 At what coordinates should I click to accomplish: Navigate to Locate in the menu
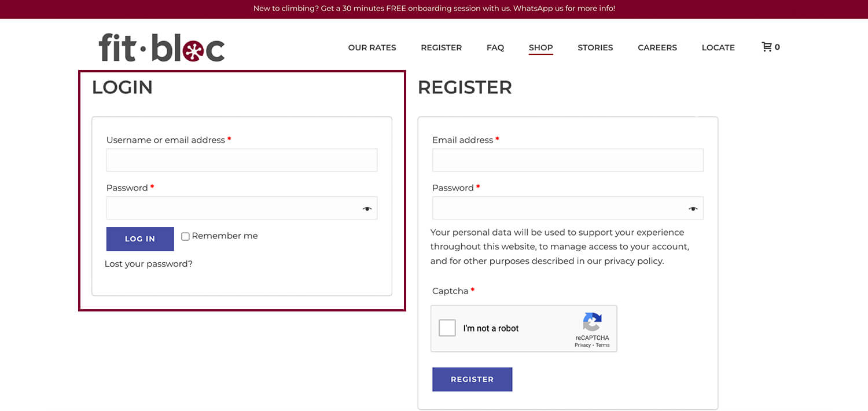coord(718,47)
